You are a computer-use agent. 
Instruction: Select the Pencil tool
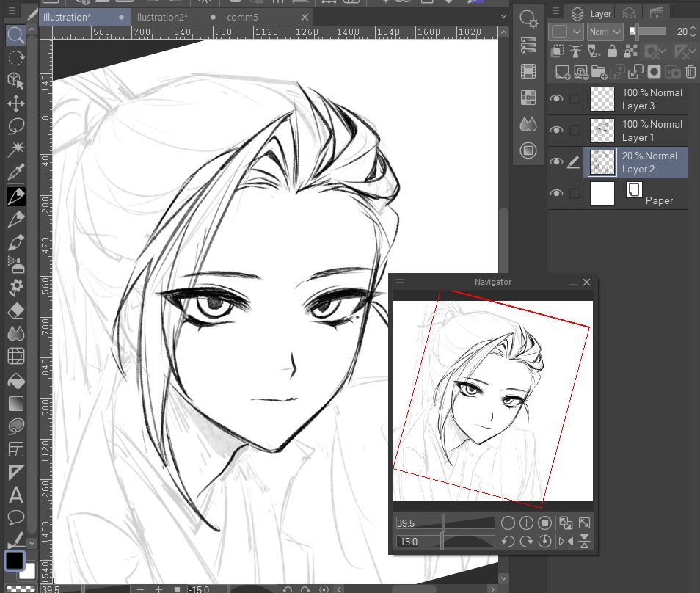[x=15, y=219]
